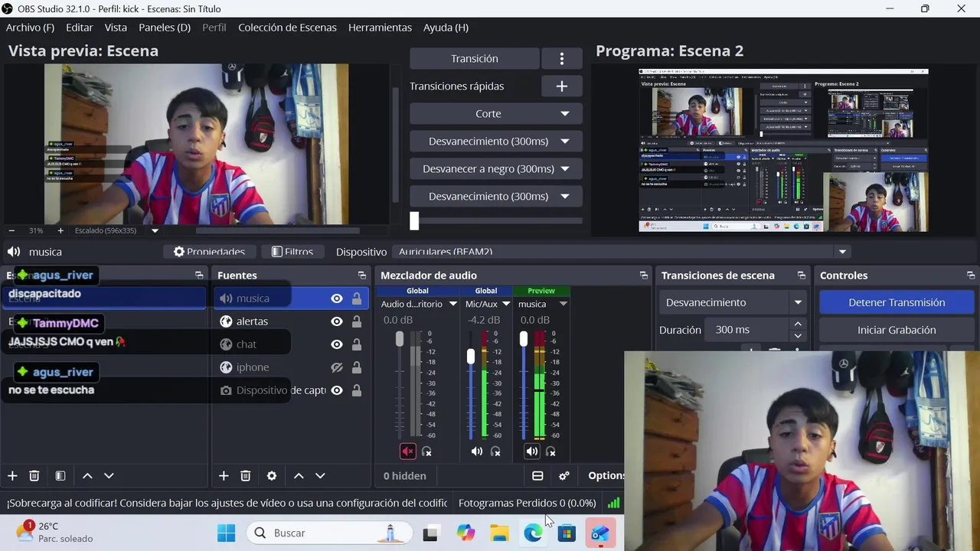Remove selected source with the trash icon
This screenshot has width=980, height=551.
[x=246, y=476]
